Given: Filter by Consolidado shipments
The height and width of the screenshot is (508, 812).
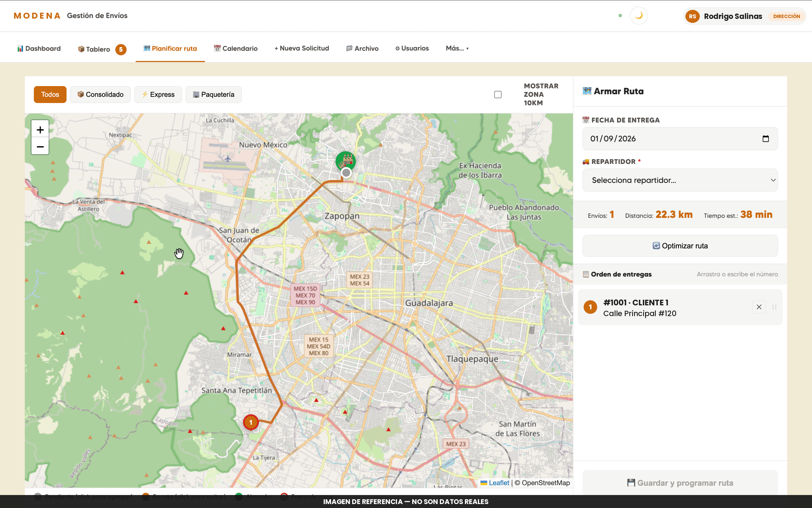Looking at the screenshot, I should (x=100, y=95).
